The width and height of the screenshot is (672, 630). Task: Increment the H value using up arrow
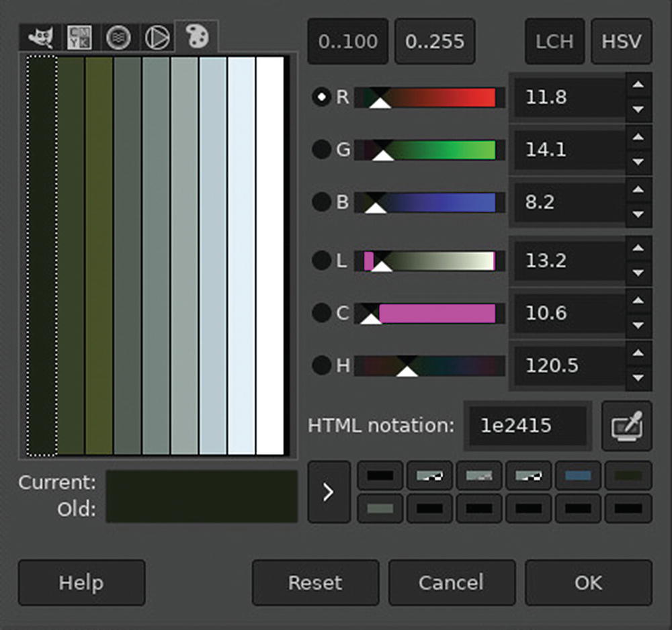[x=638, y=353]
